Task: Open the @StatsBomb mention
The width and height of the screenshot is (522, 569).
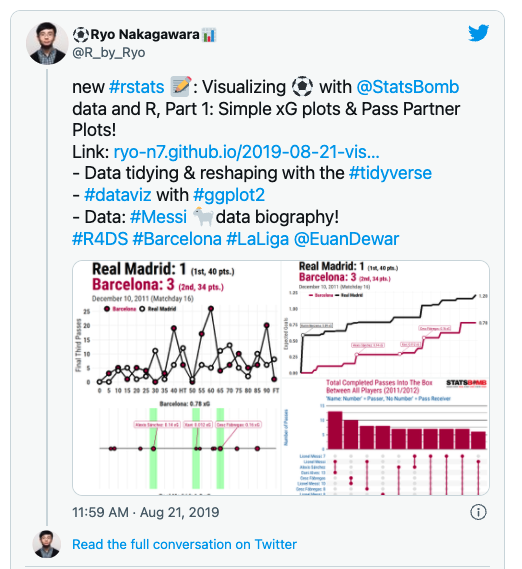Action: (408, 87)
